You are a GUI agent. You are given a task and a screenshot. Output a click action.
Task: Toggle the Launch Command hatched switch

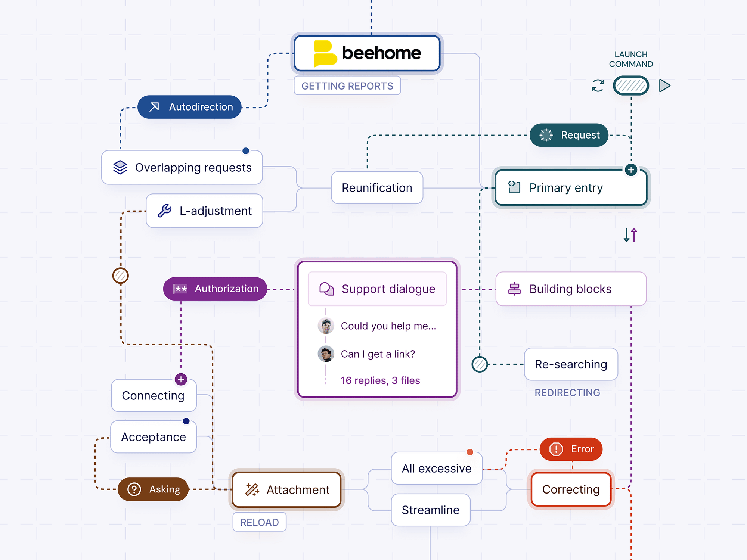tap(631, 85)
